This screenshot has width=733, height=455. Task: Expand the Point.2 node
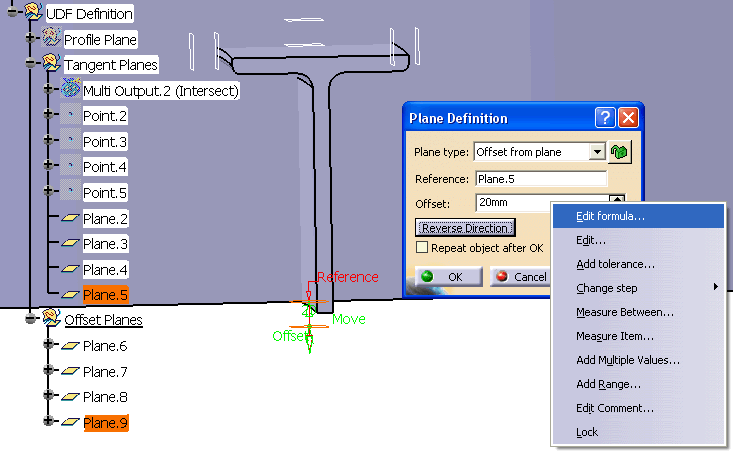click(x=48, y=114)
